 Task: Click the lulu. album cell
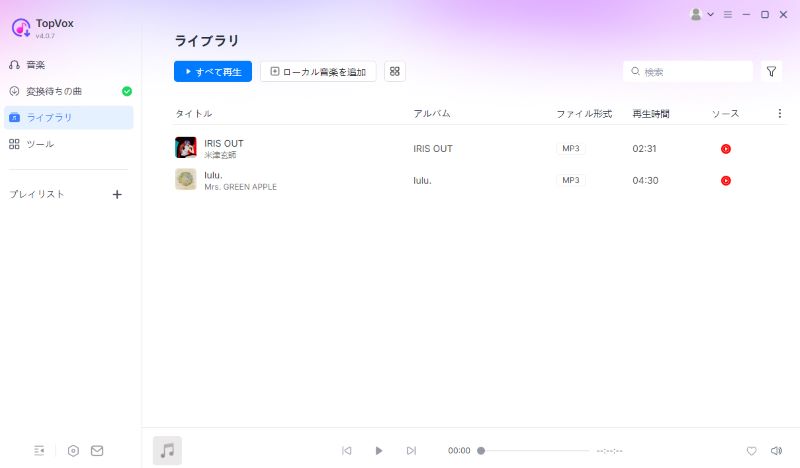pos(422,180)
